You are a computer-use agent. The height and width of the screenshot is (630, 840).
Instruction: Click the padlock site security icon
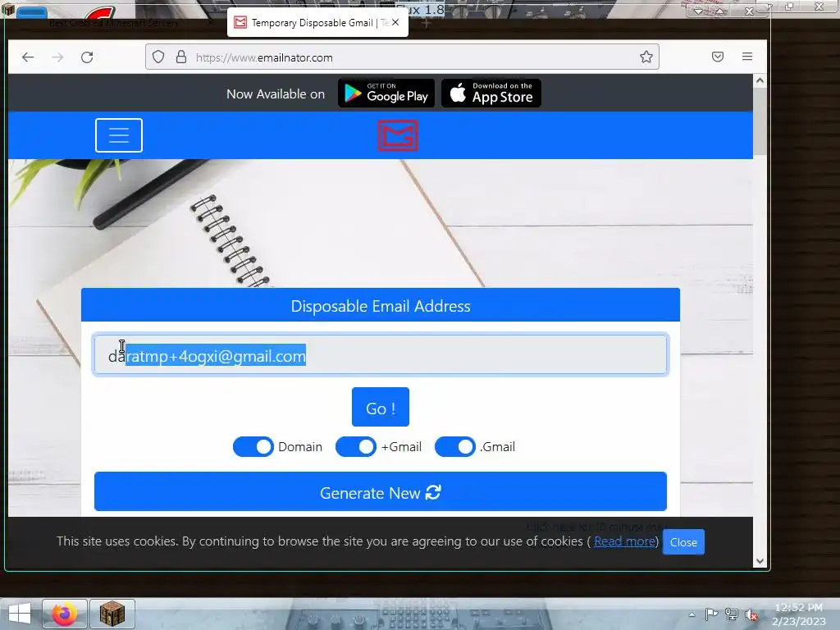[x=181, y=57]
